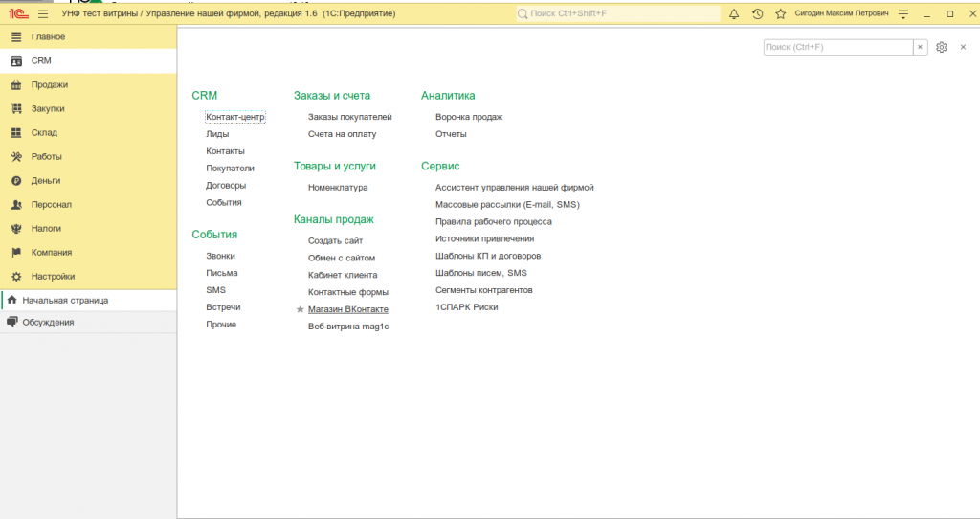Image resolution: width=980 pixels, height=519 pixels.
Task: Open the history clock icon
Action: coord(758,13)
